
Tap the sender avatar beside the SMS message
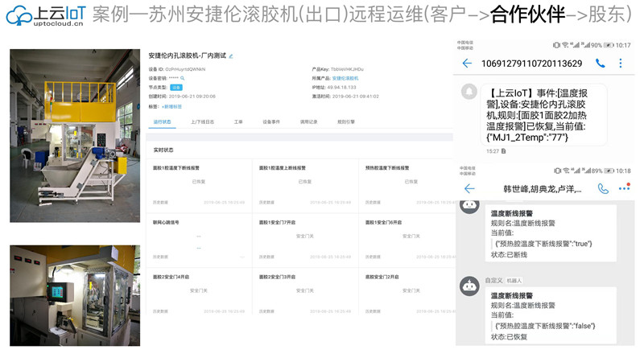point(469,92)
